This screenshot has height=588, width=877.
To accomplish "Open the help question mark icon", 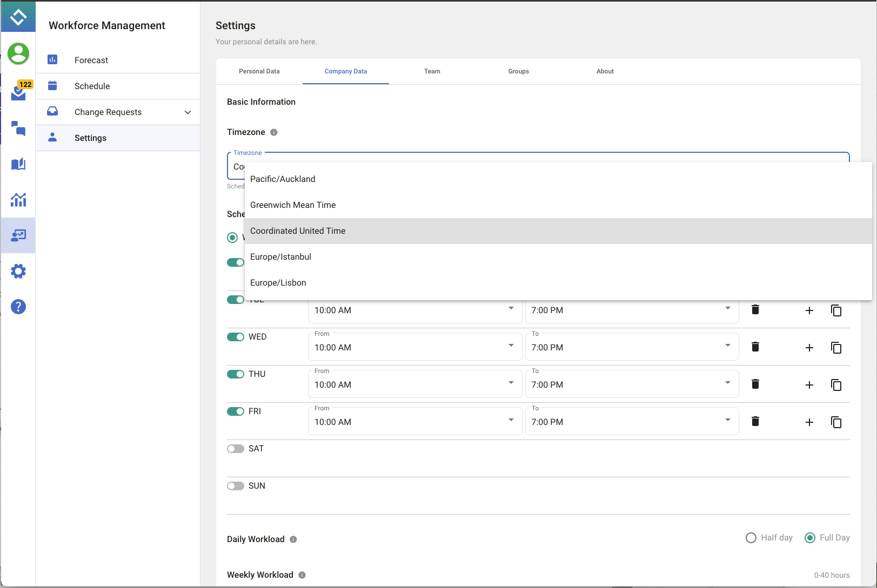I will pyautogui.click(x=18, y=307).
